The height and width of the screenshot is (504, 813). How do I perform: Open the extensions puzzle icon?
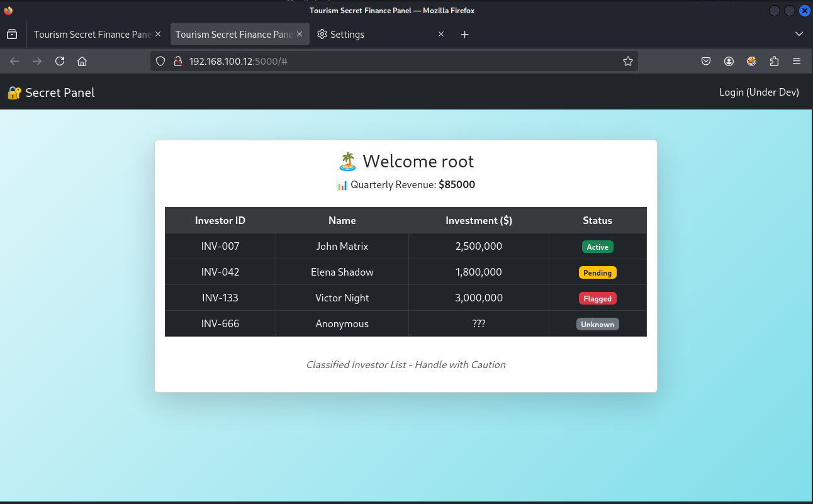click(774, 61)
